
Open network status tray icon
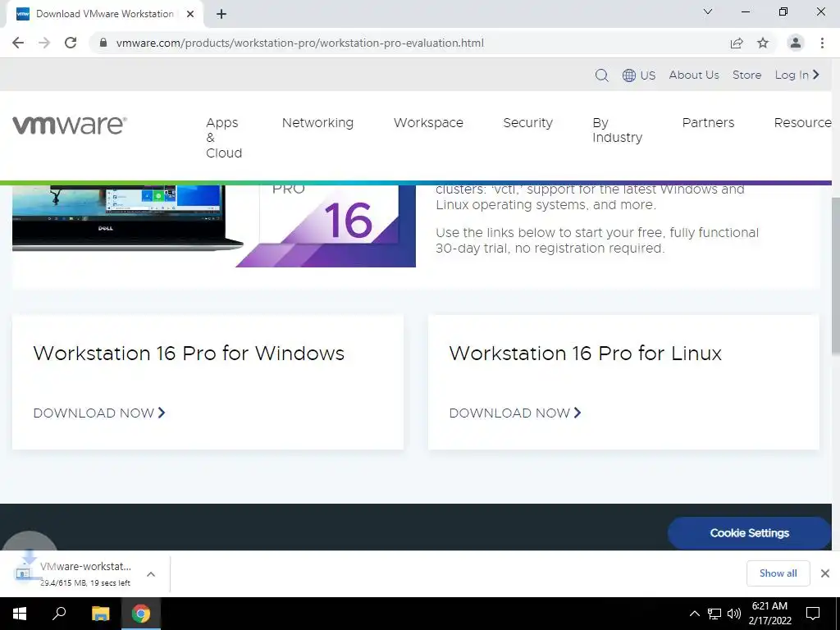point(714,614)
